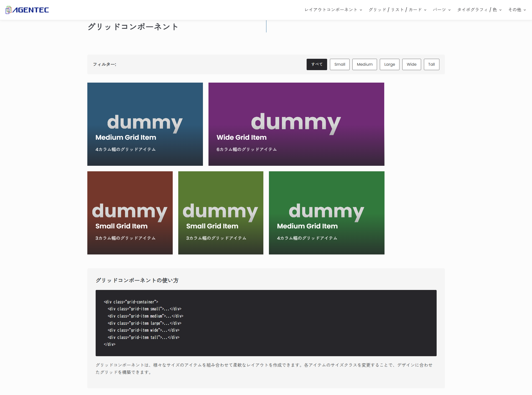Click the AGENTEC logo icon
The width and height of the screenshot is (532, 395).
(x=8, y=10)
